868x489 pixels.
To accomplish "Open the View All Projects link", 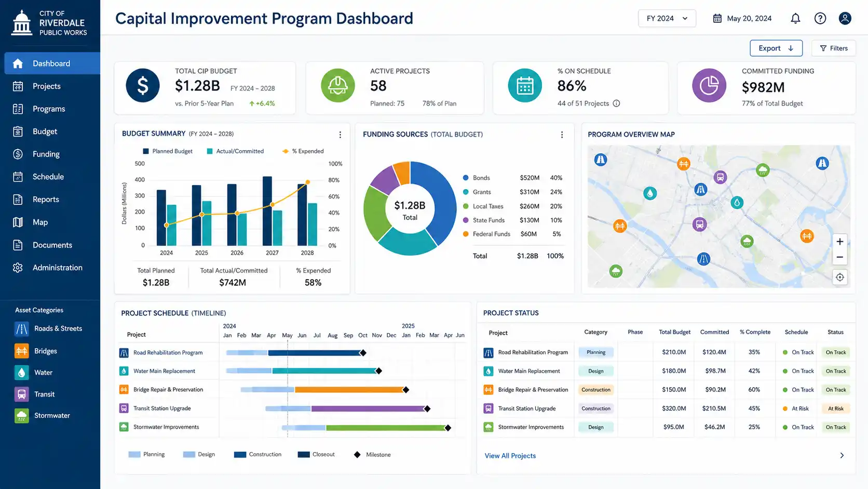I will tap(510, 456).
